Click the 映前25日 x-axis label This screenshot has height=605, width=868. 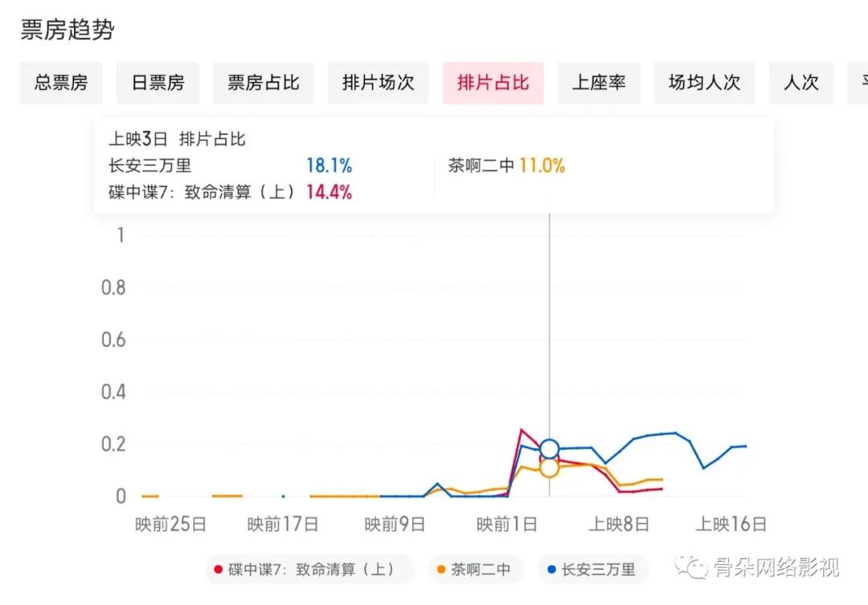point(171,525)
